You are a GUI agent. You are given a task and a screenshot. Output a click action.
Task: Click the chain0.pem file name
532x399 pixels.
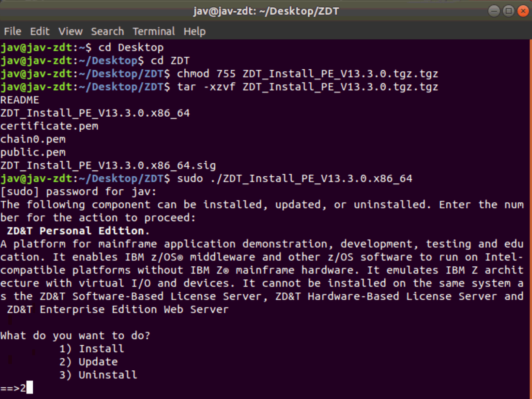coord(33,139)
